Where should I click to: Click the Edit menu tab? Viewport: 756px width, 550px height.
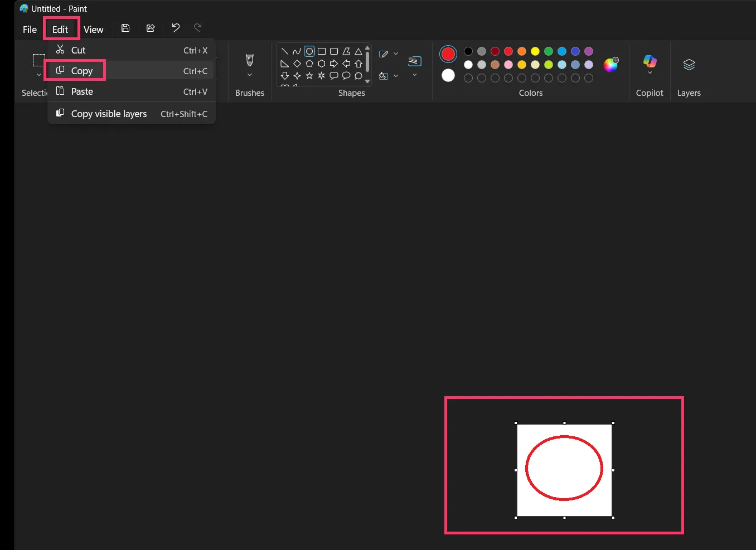pos(60,30)
